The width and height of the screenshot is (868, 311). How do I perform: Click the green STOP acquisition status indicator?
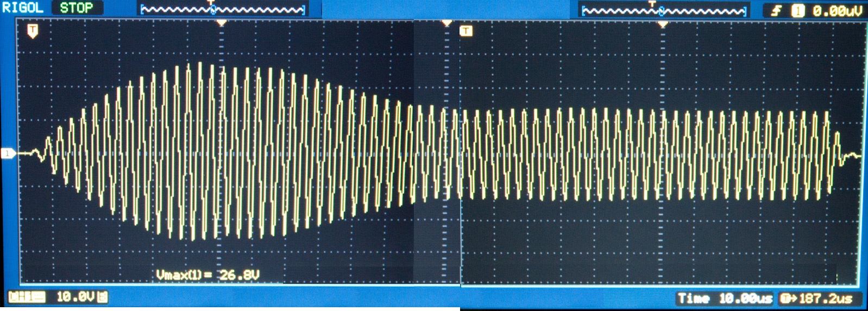click(76, 8)
